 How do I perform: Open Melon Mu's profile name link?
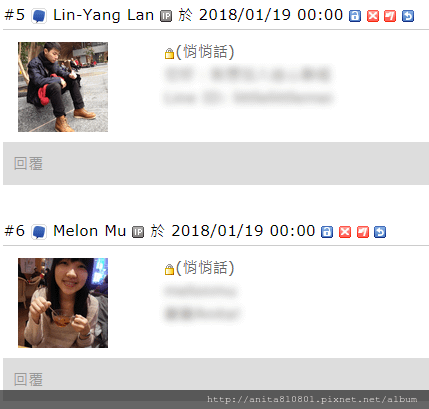(x=89, y=231)
